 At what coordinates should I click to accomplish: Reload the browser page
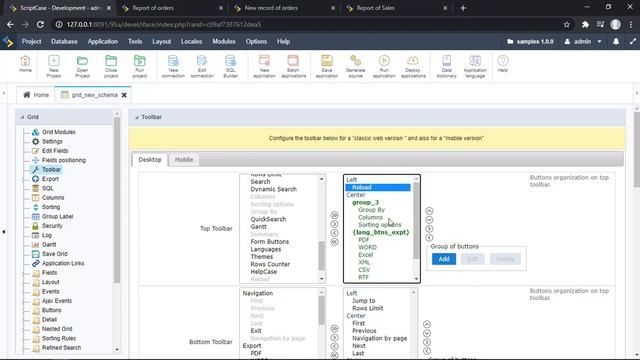(40, 24)
